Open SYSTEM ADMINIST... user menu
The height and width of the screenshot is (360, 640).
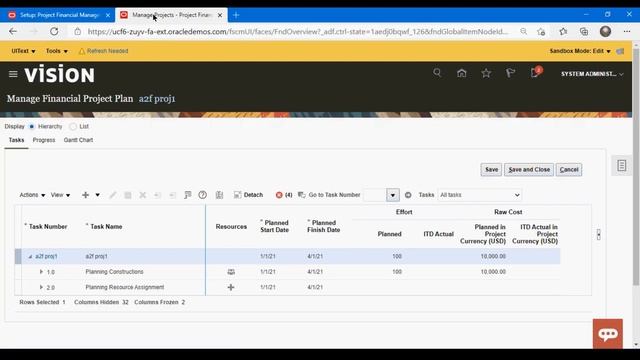tap(592, 74)
